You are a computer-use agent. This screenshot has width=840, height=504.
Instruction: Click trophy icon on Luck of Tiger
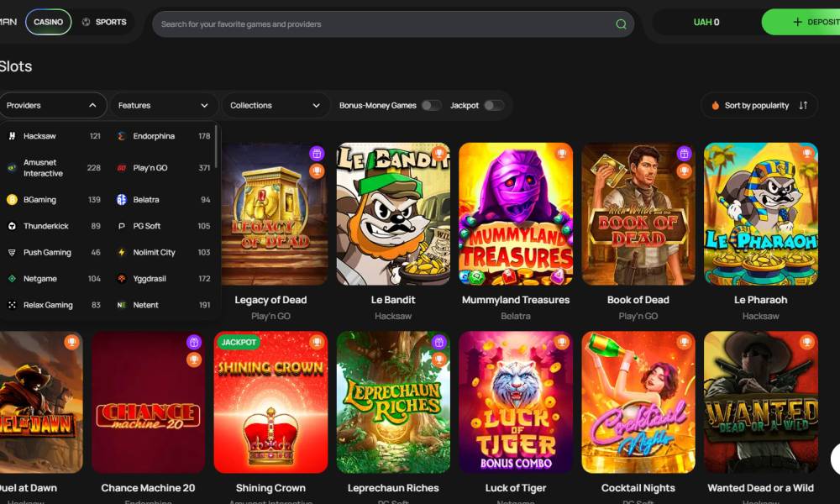click(x=562, y=342)
